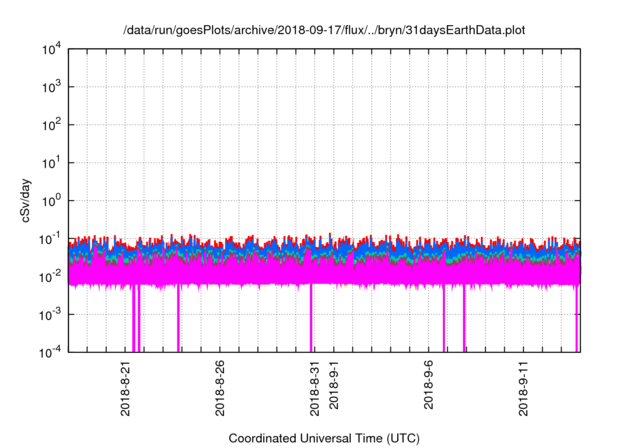Image resolution: width=640 pixels, height=448 pixels.
Task: Click the 10^-1 y-axis tick label
Action: [50, 239]
